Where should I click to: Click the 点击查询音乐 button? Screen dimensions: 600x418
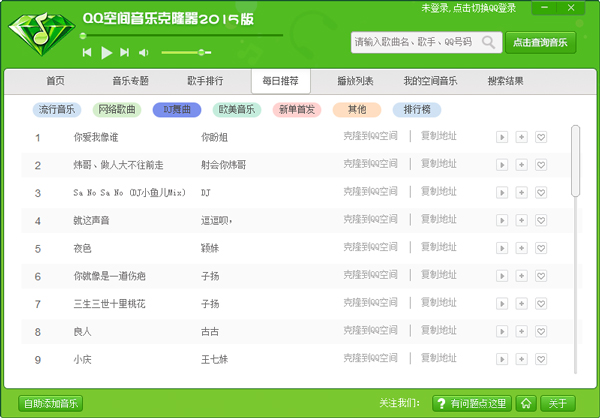pyautogui.click(x=540, y=42)
